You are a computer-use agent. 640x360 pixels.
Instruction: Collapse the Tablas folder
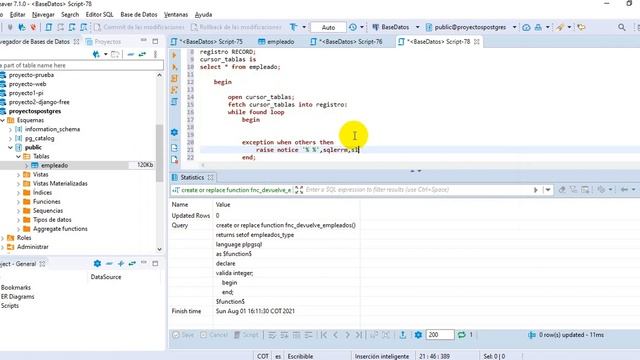(x=18, y=156)
